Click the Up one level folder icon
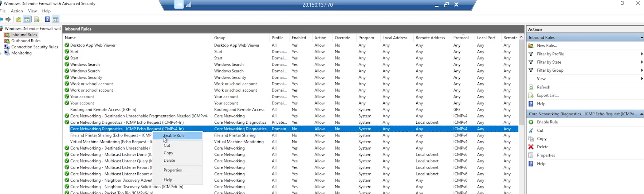 (x=19, y=19)
